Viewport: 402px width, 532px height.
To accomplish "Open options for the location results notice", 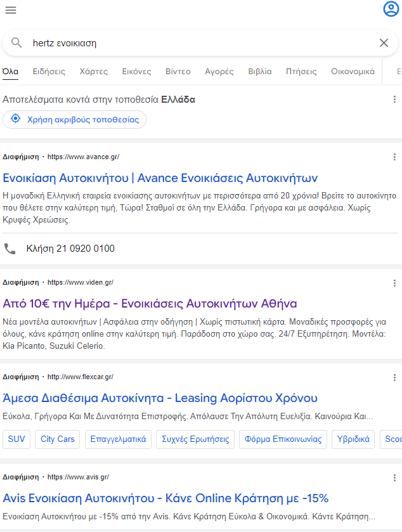I will point(394,100).
